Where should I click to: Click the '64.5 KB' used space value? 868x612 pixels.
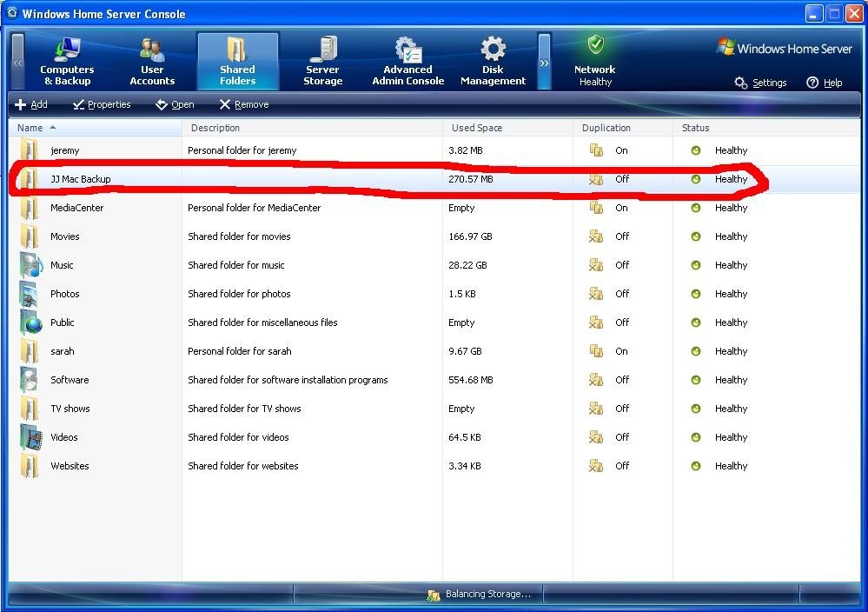[x=465, y=437]
